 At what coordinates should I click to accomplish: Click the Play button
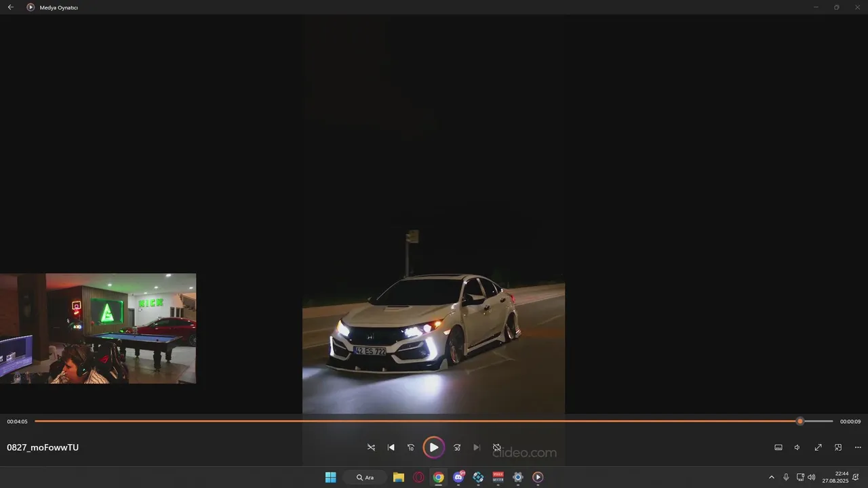pyautogui.click(x=433, y=447)
